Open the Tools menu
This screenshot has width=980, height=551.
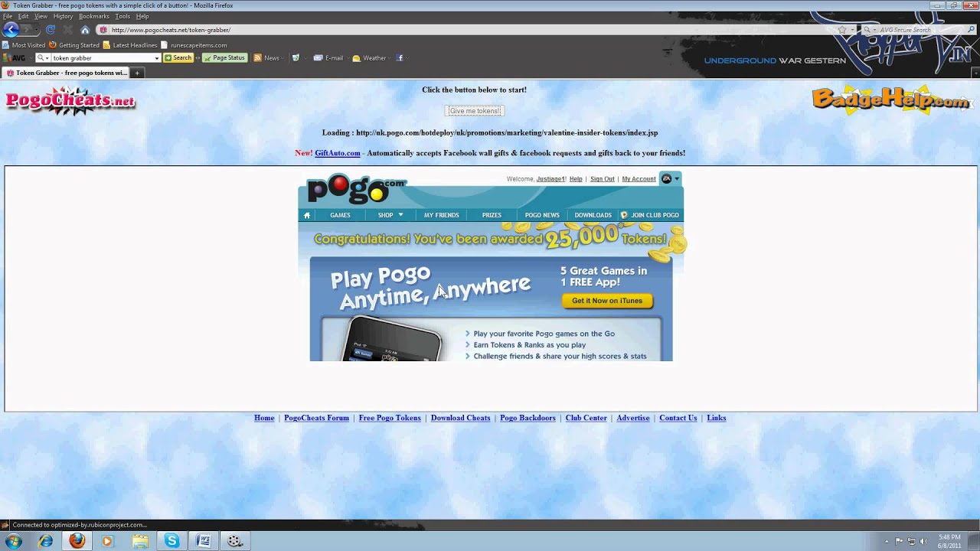coord(122,16)
